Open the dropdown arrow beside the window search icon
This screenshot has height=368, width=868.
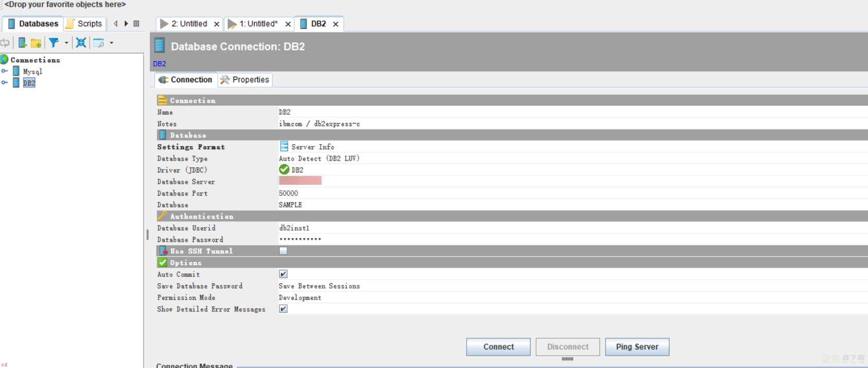click(x=111, y=43)
